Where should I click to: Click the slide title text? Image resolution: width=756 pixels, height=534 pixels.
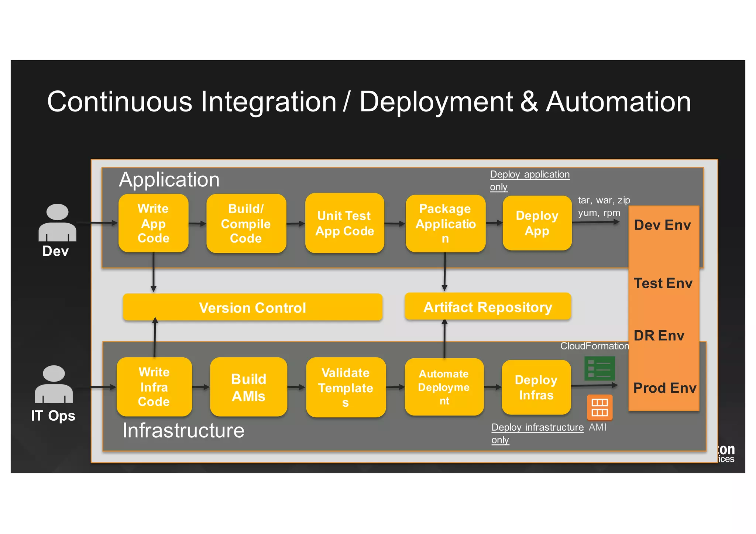click(x=369, y=102)
